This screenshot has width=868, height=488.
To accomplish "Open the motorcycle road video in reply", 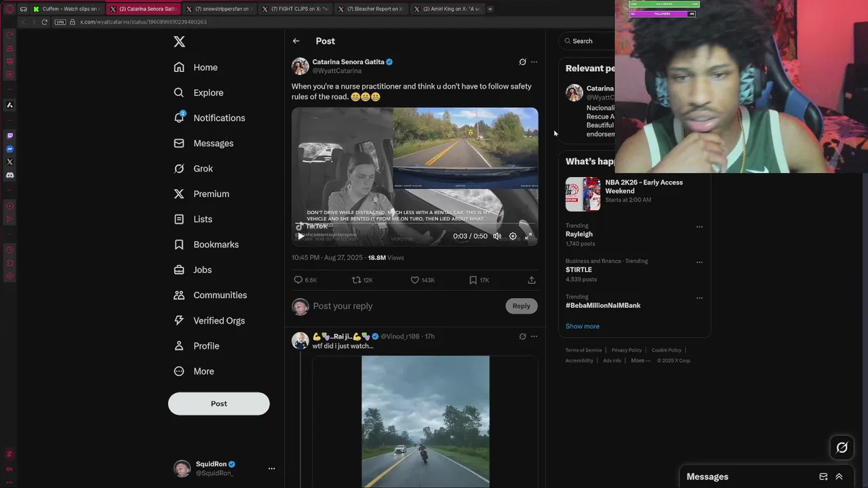I will 425,422.
